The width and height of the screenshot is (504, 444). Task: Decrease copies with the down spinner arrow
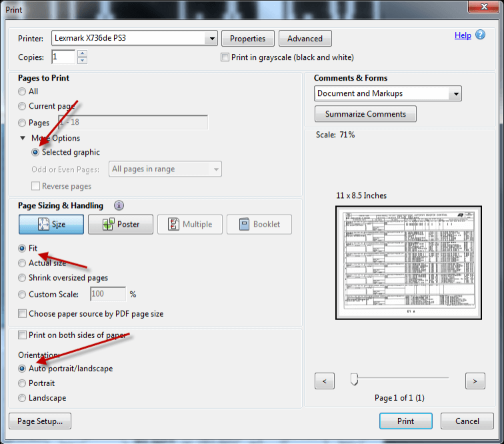point(82,61)
